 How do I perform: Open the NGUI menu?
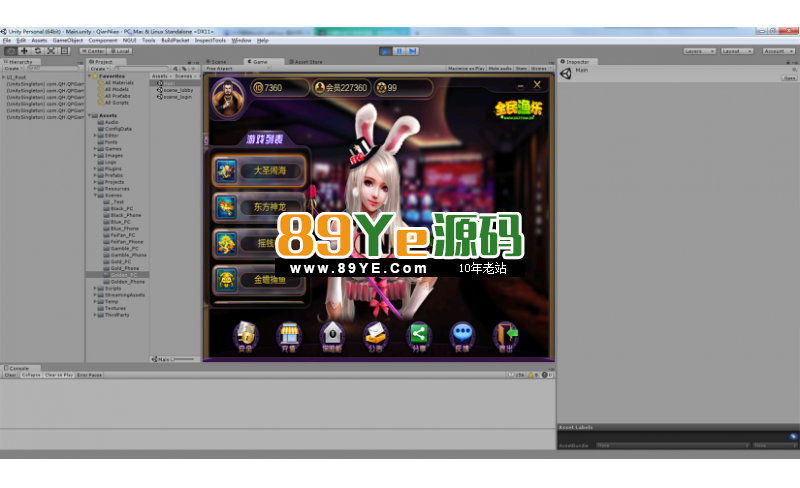129,40
